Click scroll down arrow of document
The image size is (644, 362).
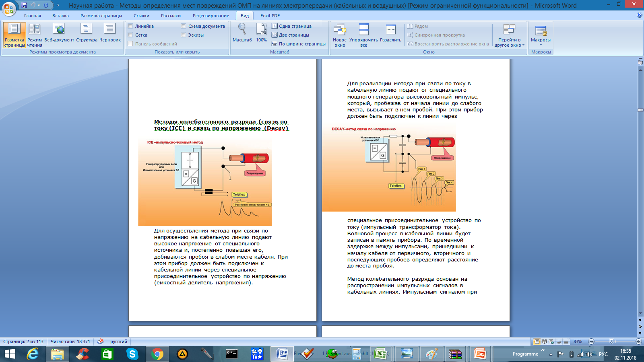[x=640, y=313]
